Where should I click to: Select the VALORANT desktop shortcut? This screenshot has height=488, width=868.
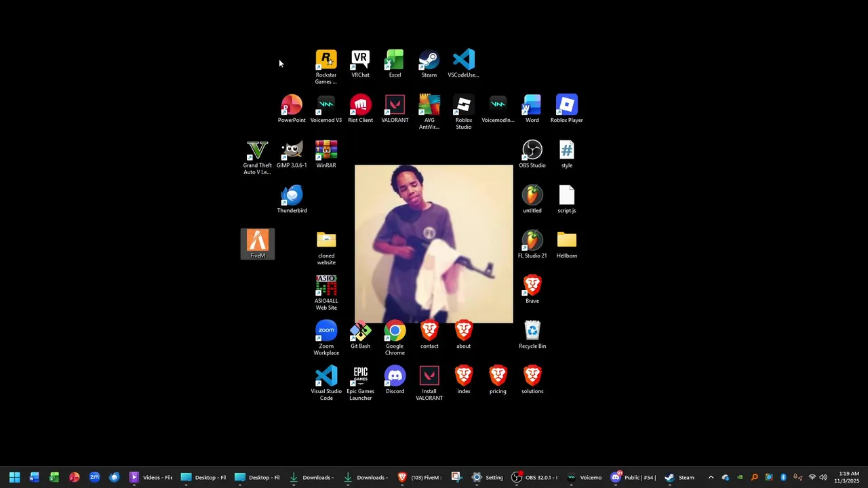(395, 109)
